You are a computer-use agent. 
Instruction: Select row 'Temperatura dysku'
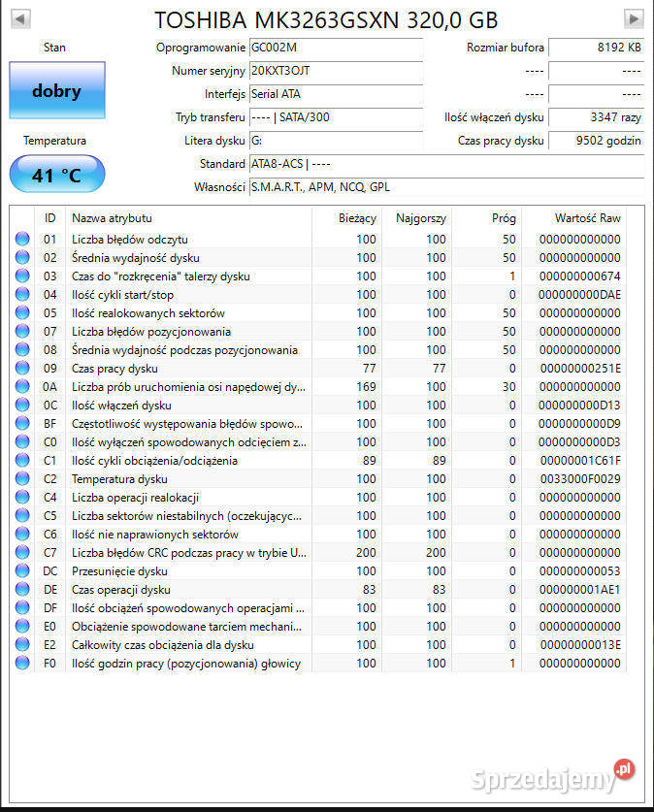point(318,479)
